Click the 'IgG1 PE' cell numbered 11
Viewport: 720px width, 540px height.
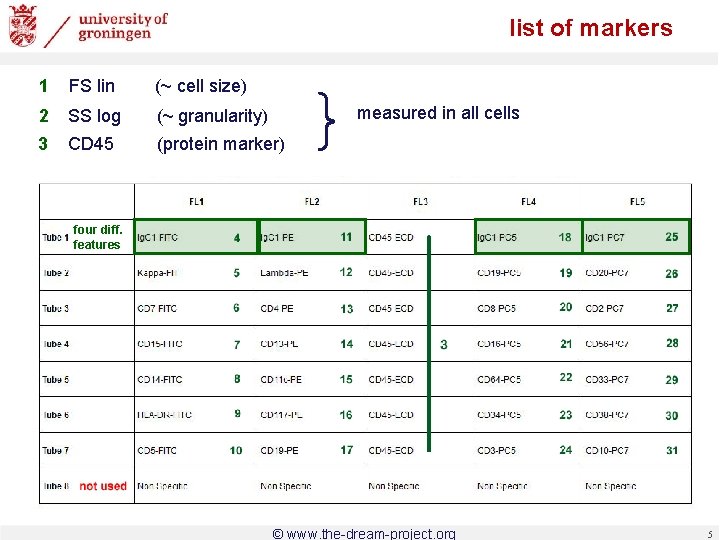pyautogui.click(x=312, y=237)
